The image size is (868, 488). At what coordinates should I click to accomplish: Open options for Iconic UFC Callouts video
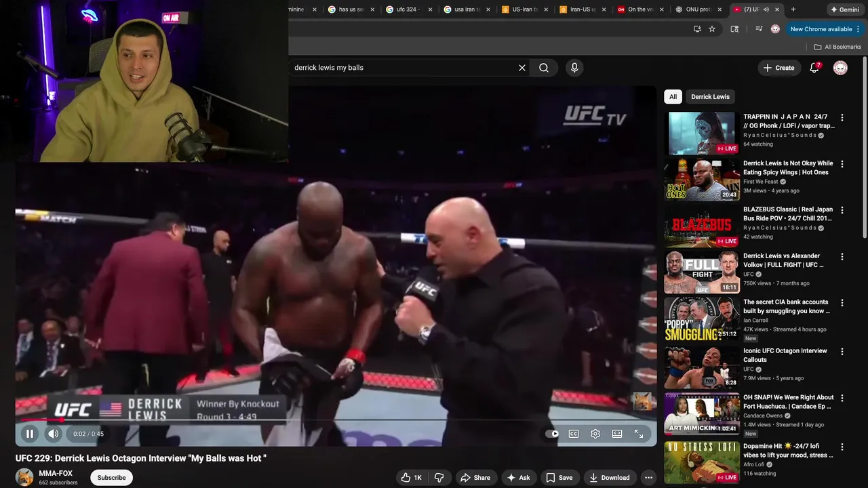point(842,352)
